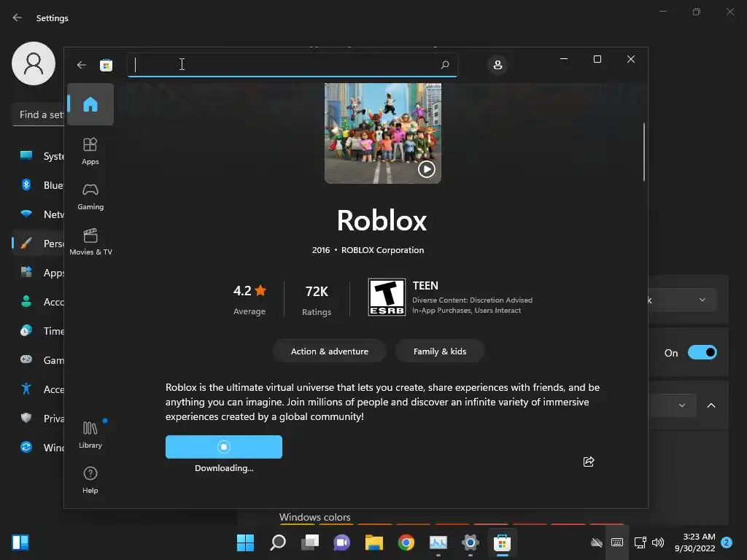
Task: Open Apps in the Settings sidebar
Action: [38, 273]
